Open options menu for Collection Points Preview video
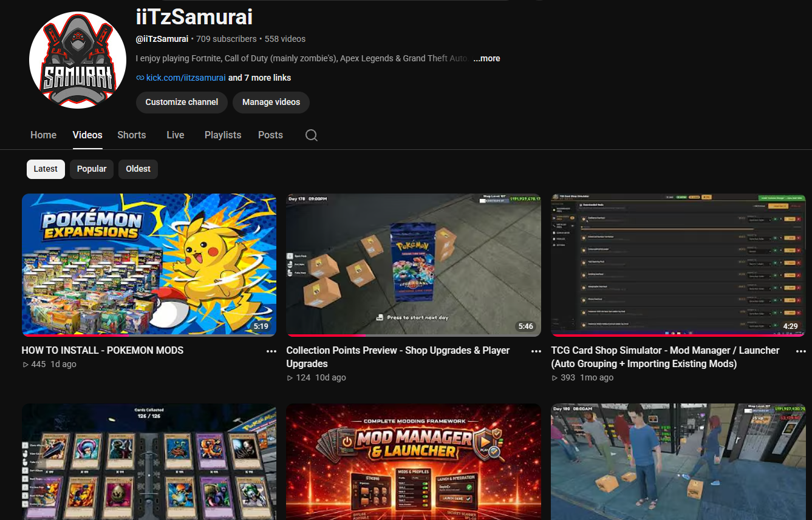812x520 pixels. 536,351
